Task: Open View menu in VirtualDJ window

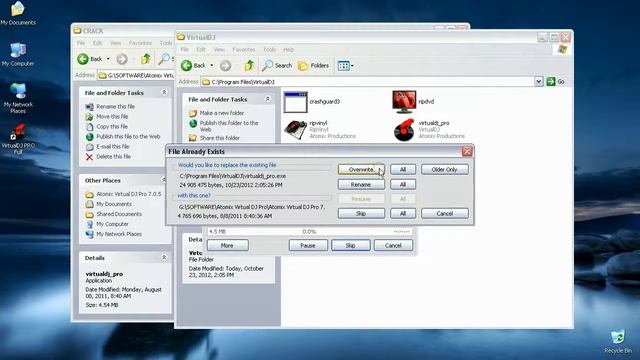Action: coord(219,49)
